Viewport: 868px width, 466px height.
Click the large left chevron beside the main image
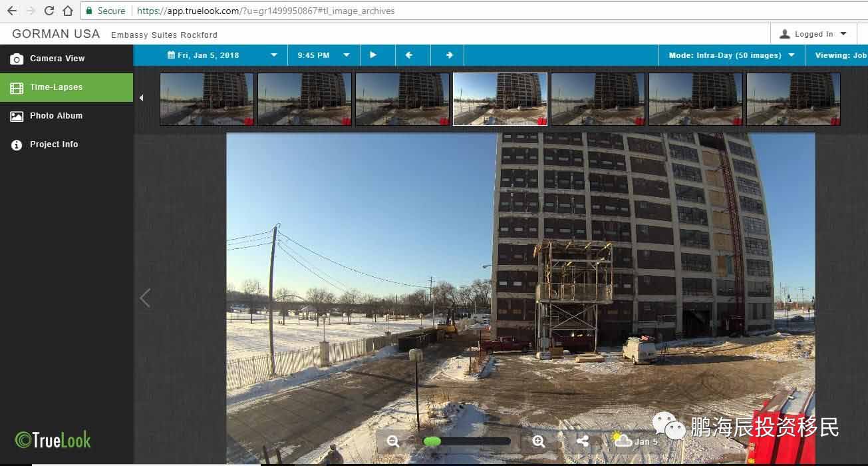(x=145, y=298)
